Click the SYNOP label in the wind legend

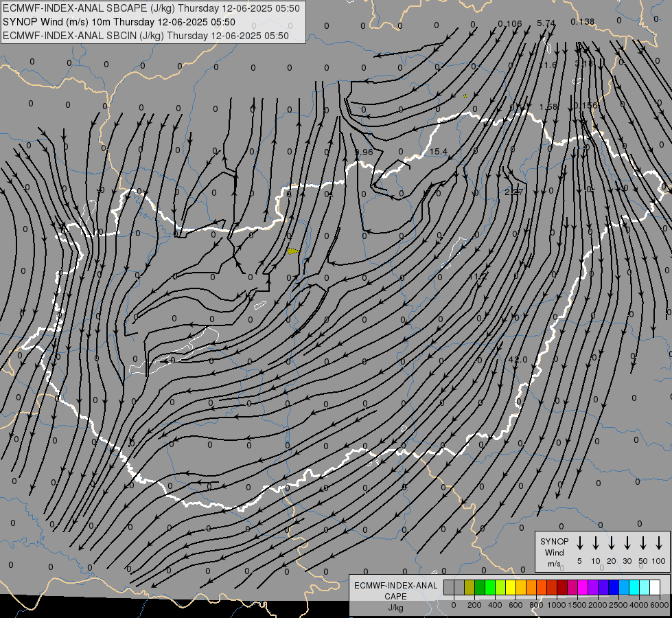(554, 541)
